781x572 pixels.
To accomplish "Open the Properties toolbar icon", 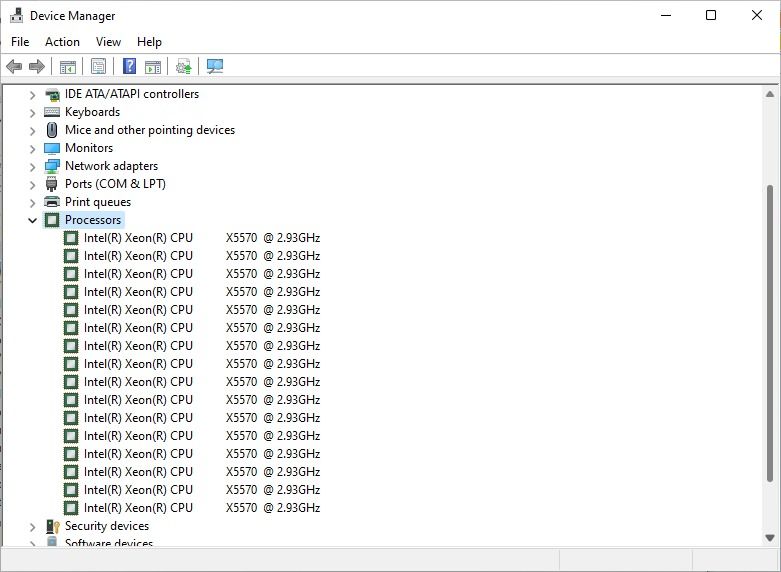I will pos(98,67).
